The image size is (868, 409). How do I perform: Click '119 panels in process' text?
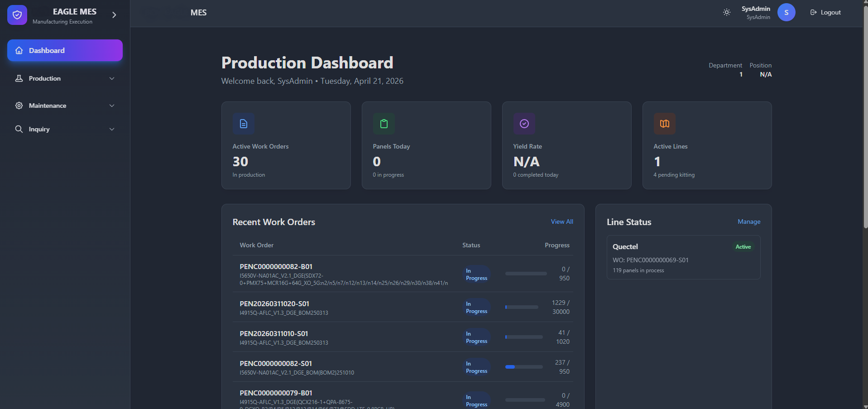638,270
